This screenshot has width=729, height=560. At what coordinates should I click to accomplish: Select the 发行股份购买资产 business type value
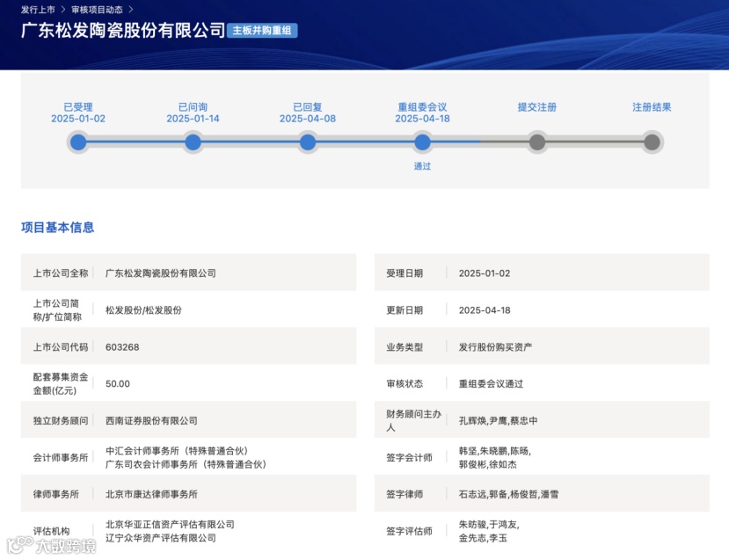(x=496, y=347)
